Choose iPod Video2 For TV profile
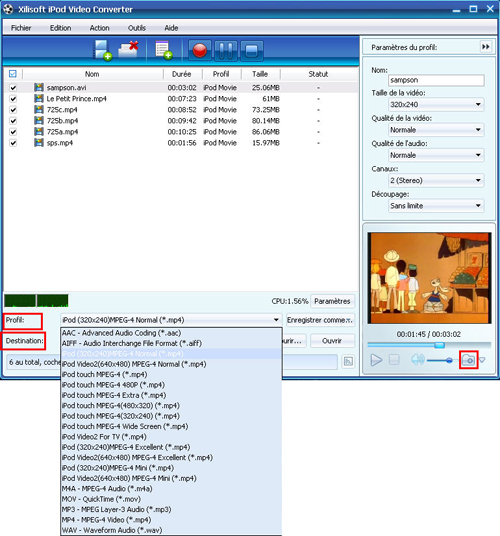Screen dimensions: 500x536 171,437
